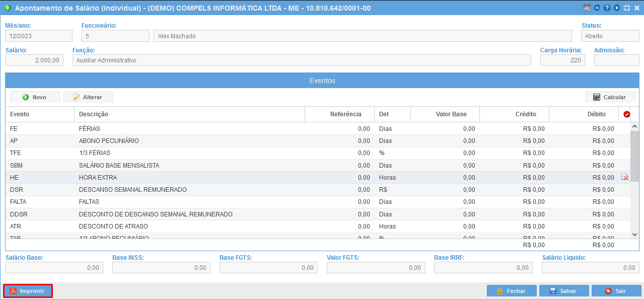Sort by the Referência column header
644x300 pixels.
click(x=340, y=114)
